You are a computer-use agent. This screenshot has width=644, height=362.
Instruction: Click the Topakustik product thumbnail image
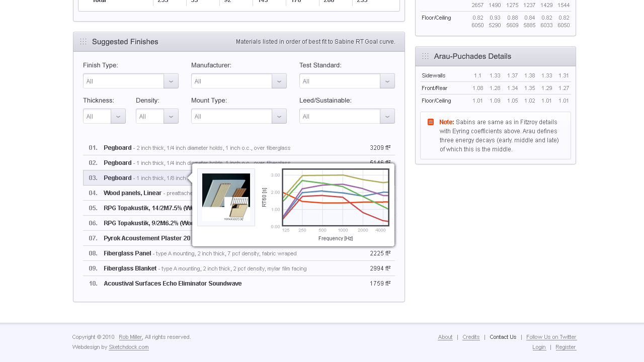click(x=226, y=197)
